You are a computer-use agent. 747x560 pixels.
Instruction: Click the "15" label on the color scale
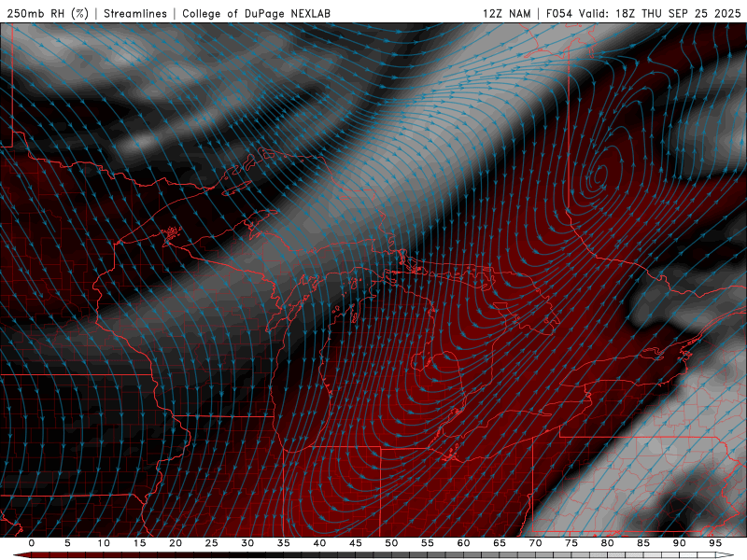point(139,543)
